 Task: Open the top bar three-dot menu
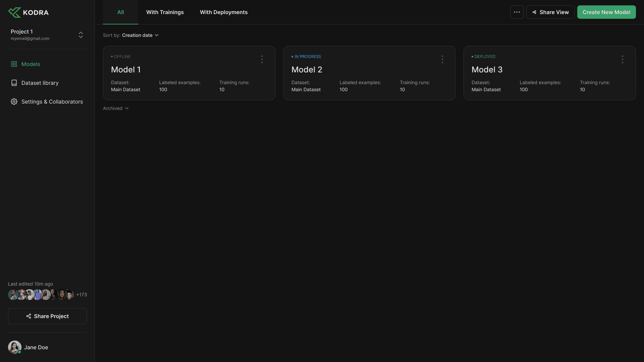[x=517, y=12]
